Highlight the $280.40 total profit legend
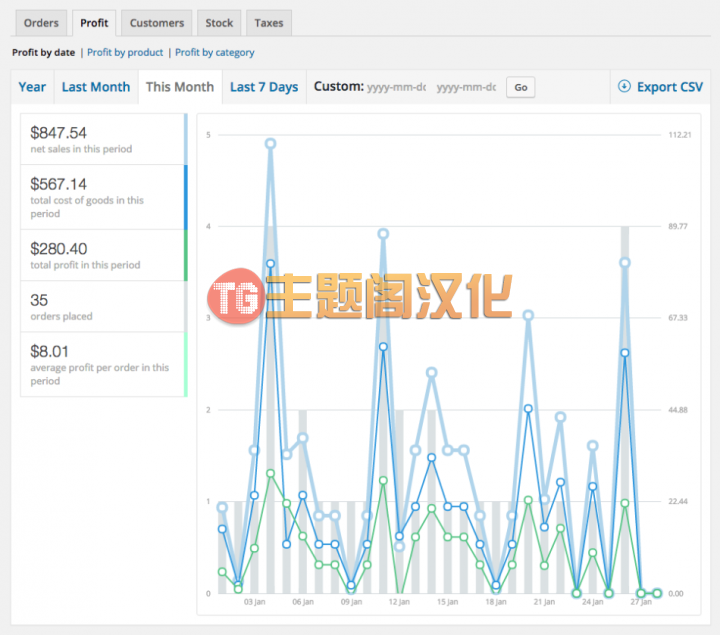Viewport: 720px width, 635px height. click(x=104, y=255)
